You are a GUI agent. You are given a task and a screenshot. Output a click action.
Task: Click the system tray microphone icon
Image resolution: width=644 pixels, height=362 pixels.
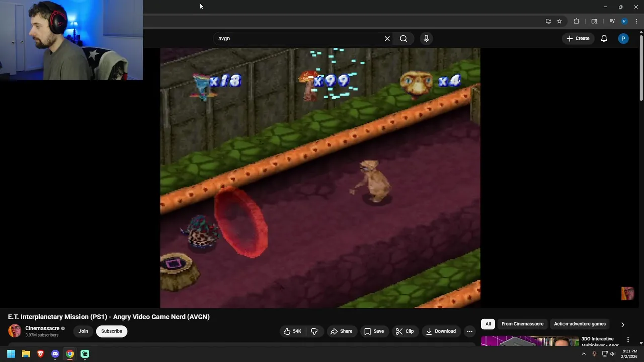point(594,354)
